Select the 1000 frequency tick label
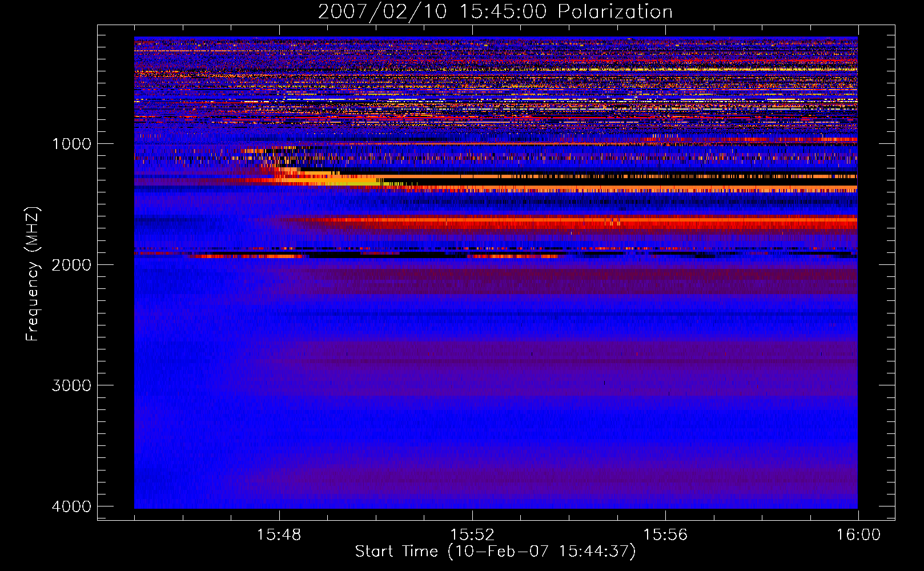The height and width of the screenshot is (571, 924). click(71, 143)
